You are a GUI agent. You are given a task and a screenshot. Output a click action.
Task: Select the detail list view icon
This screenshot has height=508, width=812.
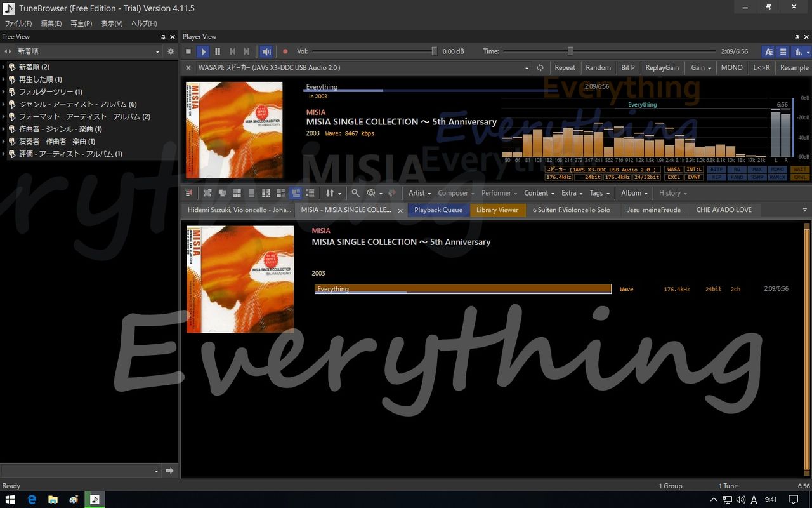coord(310,193)
